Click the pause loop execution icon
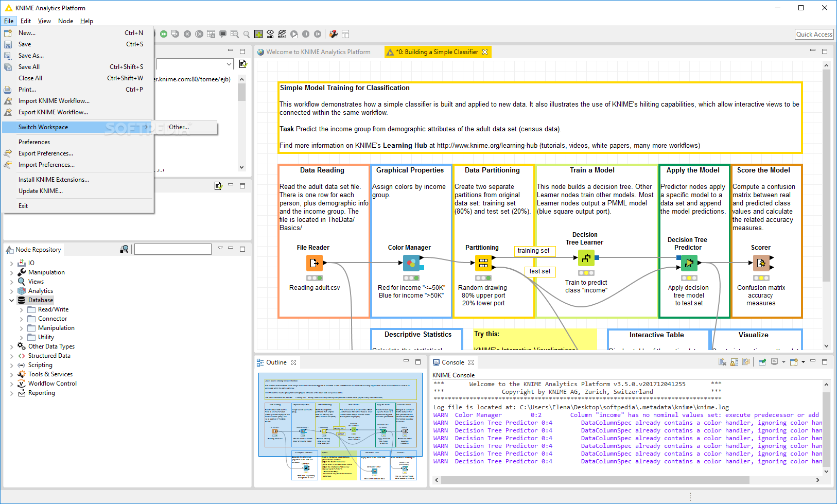837x504 pixels. coord(306,34)
